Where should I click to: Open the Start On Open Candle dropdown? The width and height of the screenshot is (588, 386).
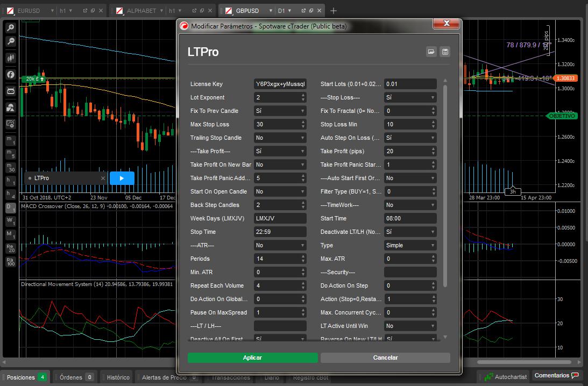tap(280, 191)
